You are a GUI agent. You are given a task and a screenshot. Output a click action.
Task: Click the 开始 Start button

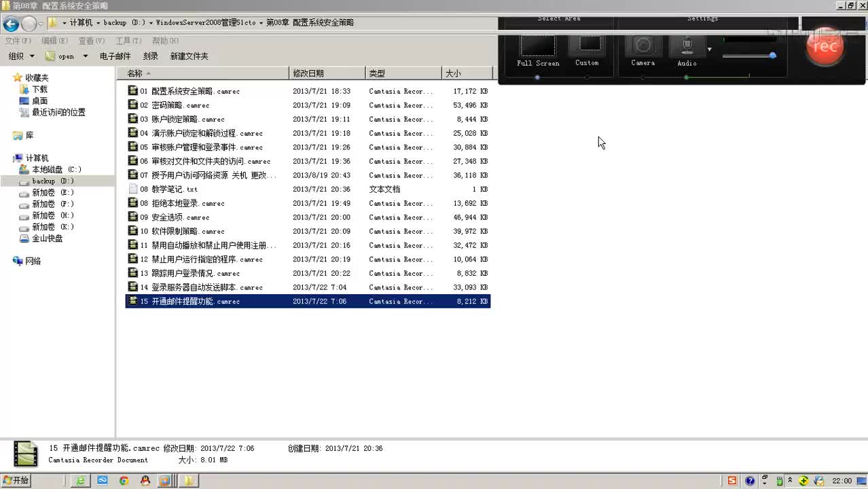(x=16, y=481)
